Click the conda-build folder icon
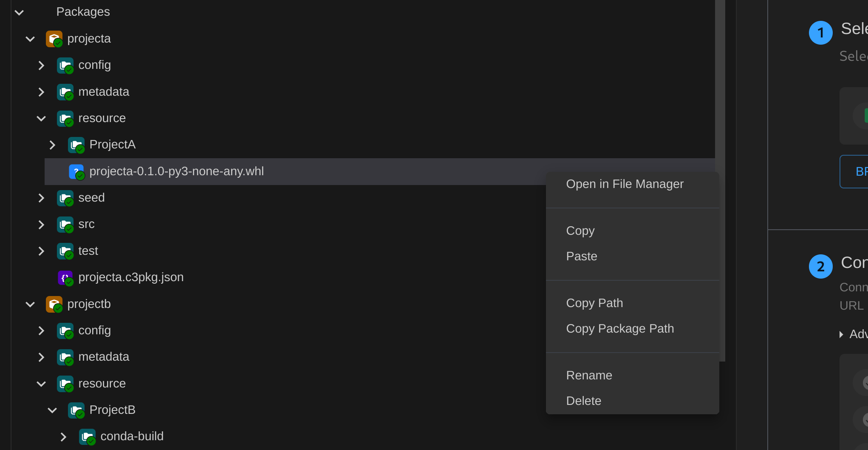868x450 pixels. (x=87, y=437)
